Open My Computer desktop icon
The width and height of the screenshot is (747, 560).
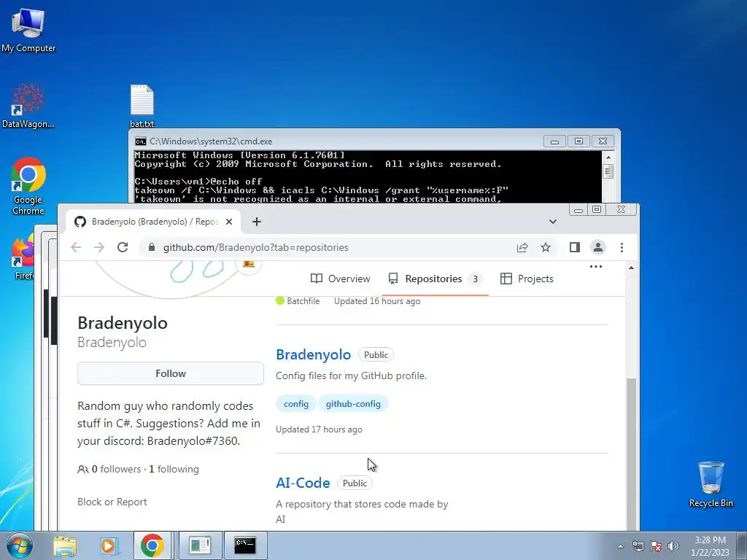click(x=28, y=30)
